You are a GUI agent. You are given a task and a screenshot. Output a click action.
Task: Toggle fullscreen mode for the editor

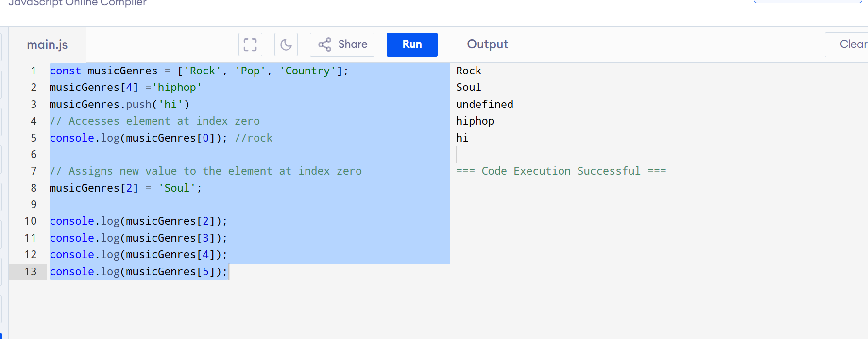(x=250, y=45)
